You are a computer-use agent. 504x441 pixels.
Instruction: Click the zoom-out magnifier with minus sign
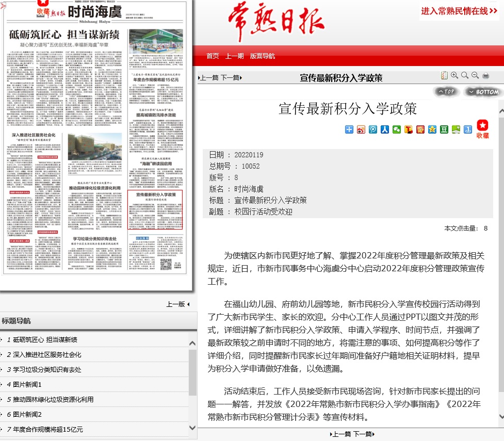(x=475, y=75)
